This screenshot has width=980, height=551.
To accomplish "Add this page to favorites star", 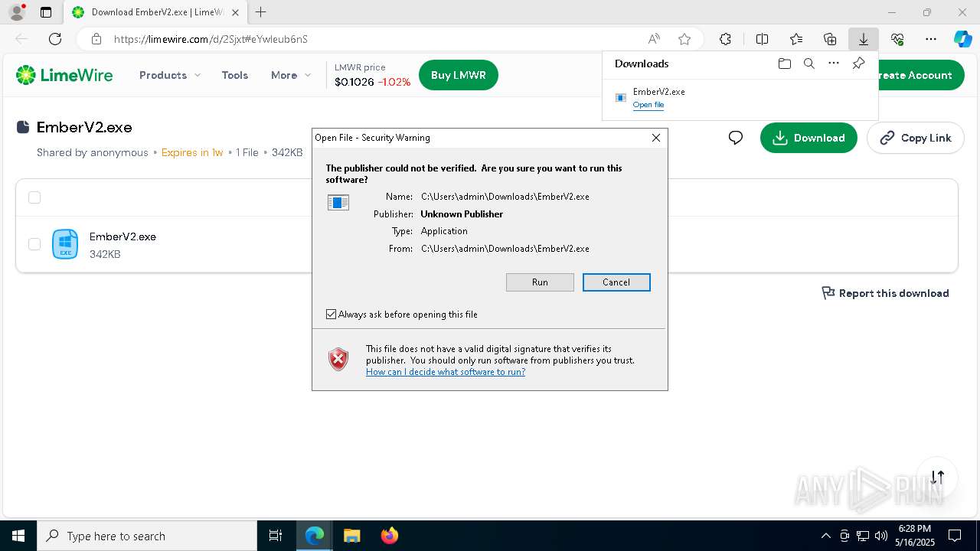I will 684,39.
